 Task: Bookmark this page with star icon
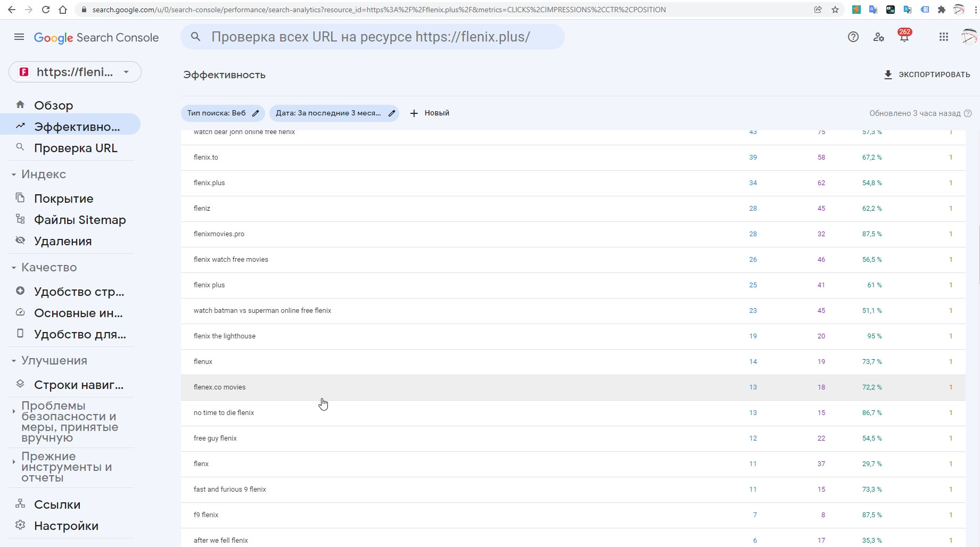tap(835, 10)
